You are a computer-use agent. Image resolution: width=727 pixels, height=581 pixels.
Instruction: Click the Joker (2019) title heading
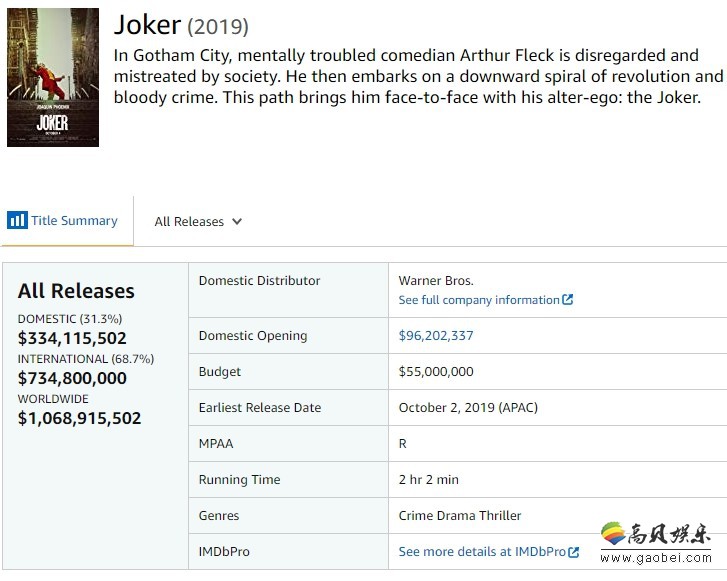tap(181, 25)
